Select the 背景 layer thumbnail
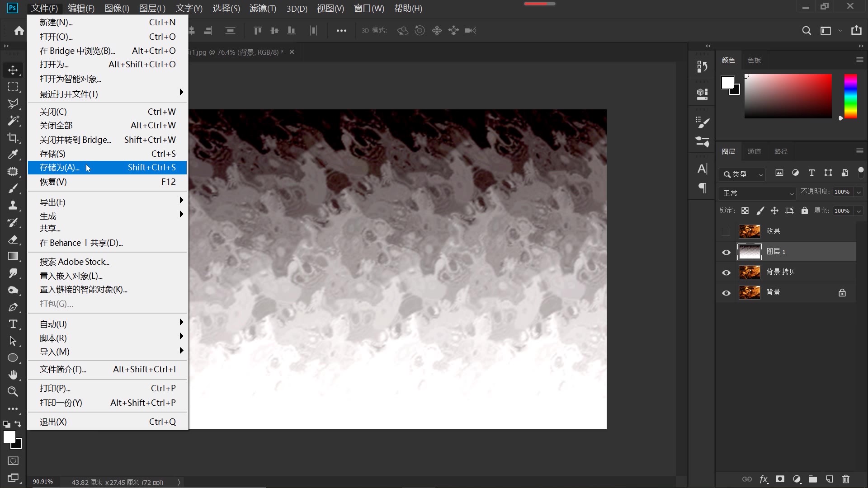The height and width of the screenshot is (488, 868). pos(749,292)
